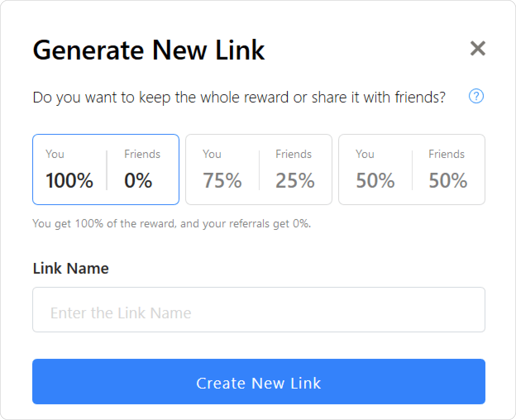516x420 pixels.
Task: Select the You 100% Friends 0% option
Action: coord(106,169)
